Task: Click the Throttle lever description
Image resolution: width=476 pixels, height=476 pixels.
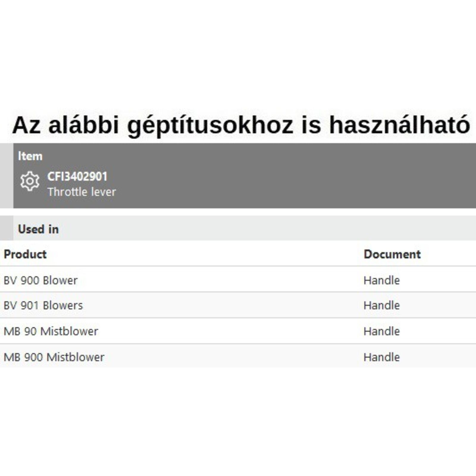Action: (82, 192)
